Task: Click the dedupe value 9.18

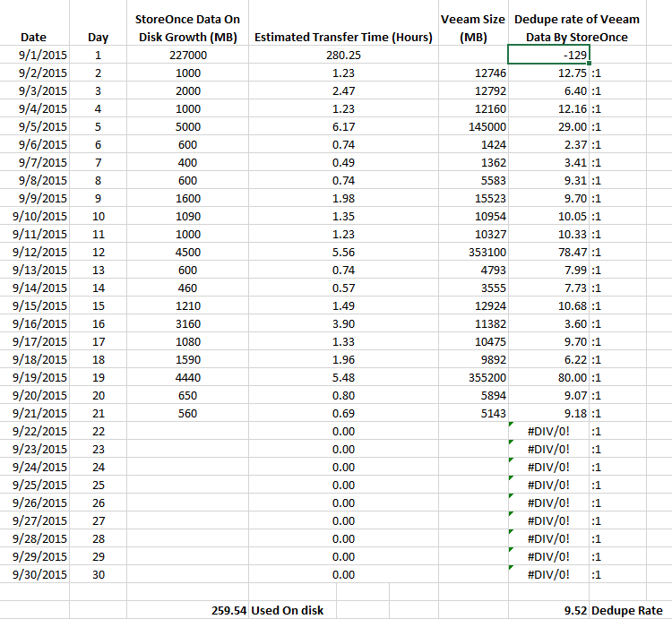Action: click(548, 413)
